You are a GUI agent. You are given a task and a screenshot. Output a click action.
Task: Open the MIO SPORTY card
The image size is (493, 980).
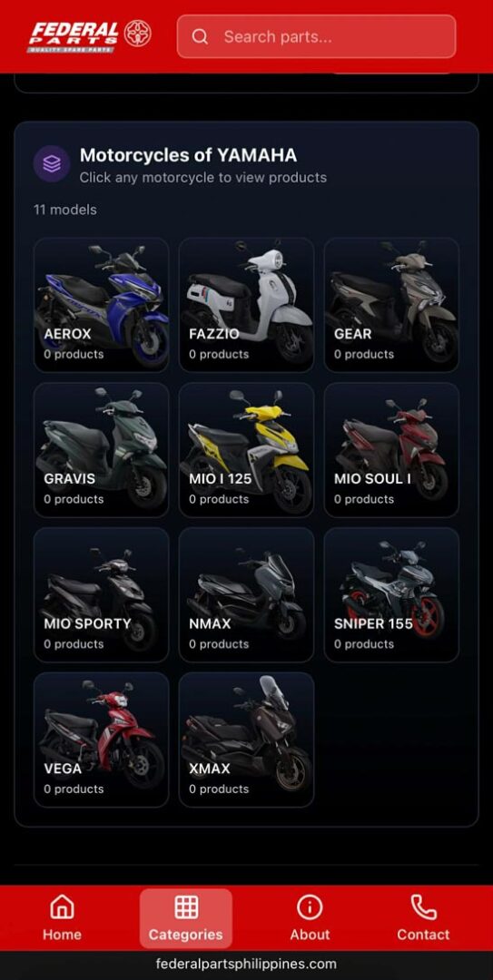(102, 595)
